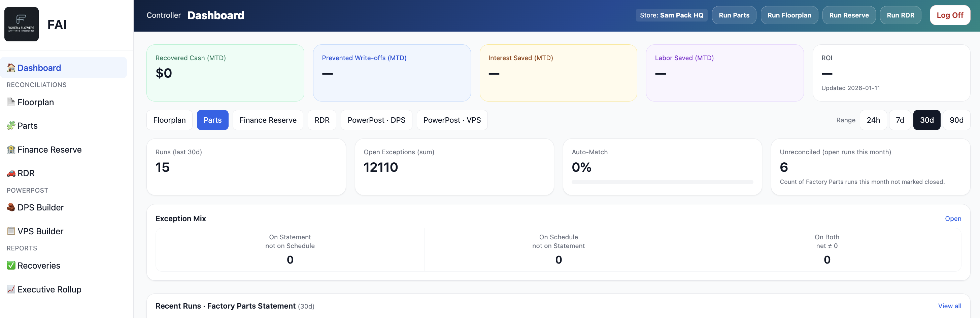Open Recoveries via the green checkmark icon
Image resolution: width=980 pixels, height=318 pixels.
point(10,265)
